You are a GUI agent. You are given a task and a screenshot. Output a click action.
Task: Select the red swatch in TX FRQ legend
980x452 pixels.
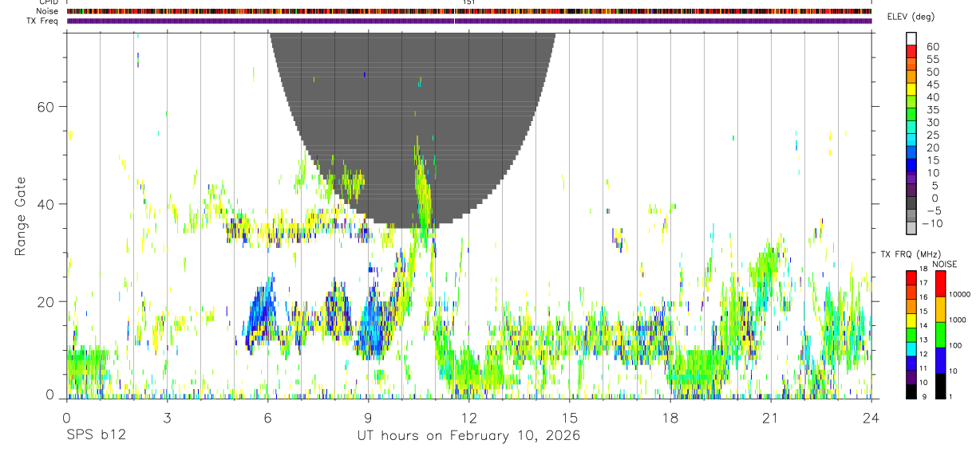click(x=911, y=277)
